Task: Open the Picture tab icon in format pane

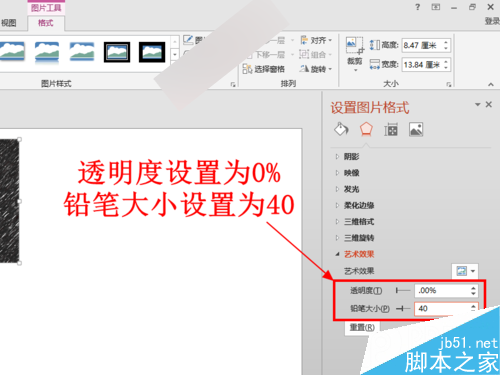Action: [x=416, y=129]
